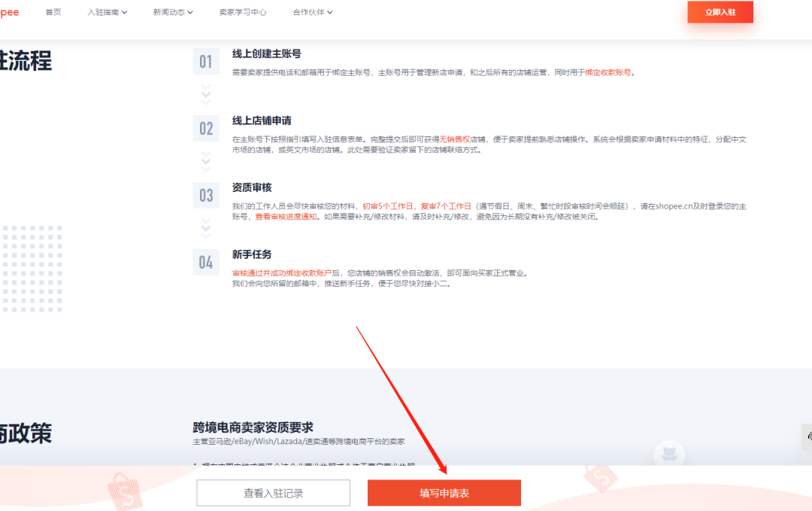Click the step 04 number badge

coord(205,262)
